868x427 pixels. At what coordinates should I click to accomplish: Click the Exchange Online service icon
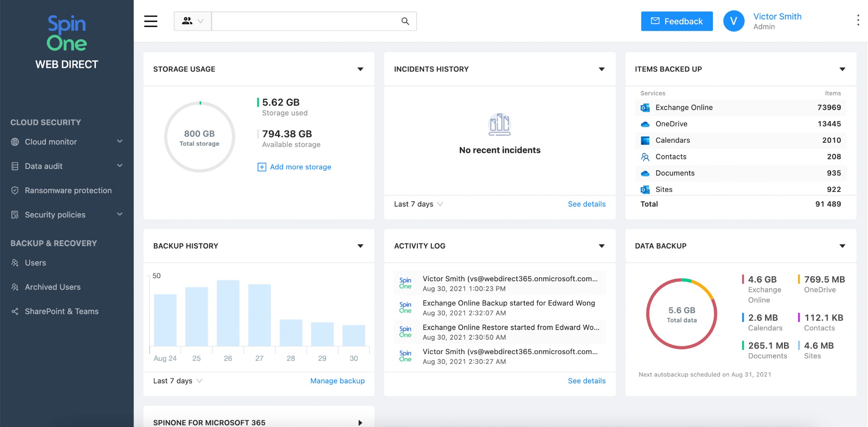(645, 108)
